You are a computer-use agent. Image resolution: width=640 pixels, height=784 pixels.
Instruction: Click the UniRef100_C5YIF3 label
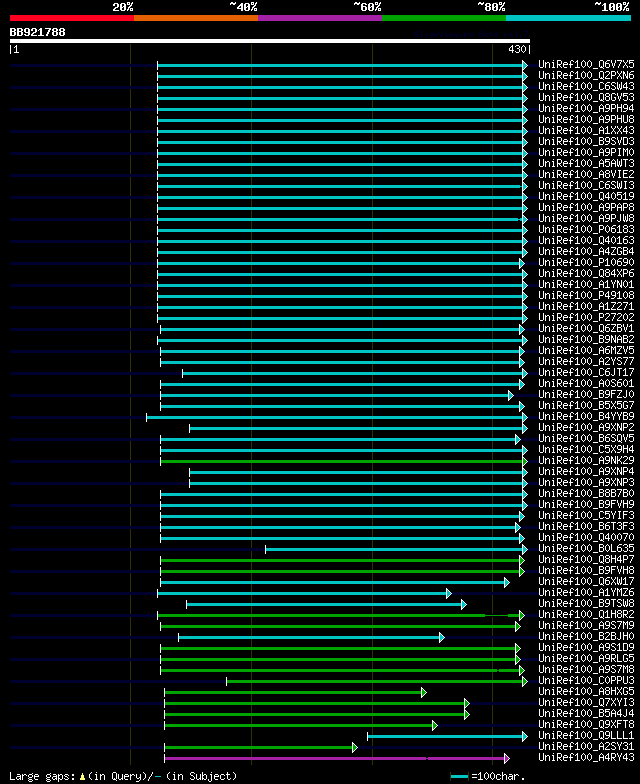click(x=586, y=516)
